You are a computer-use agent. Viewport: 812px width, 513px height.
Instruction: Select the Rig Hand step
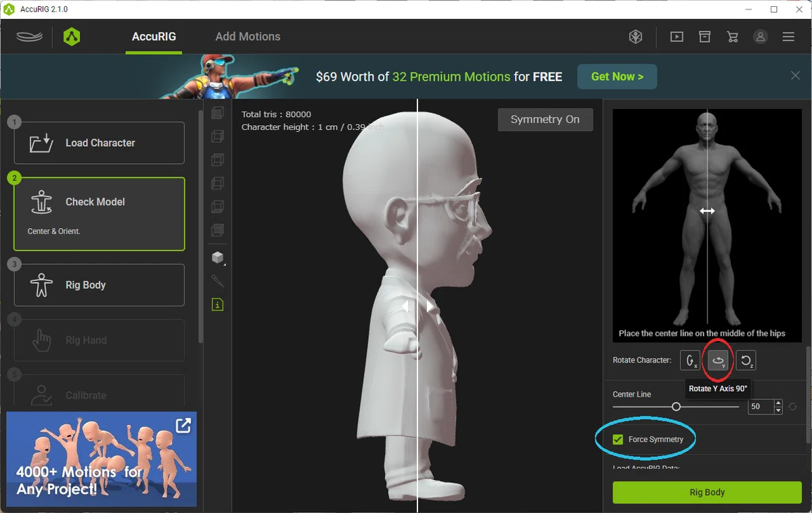(99, 340)
